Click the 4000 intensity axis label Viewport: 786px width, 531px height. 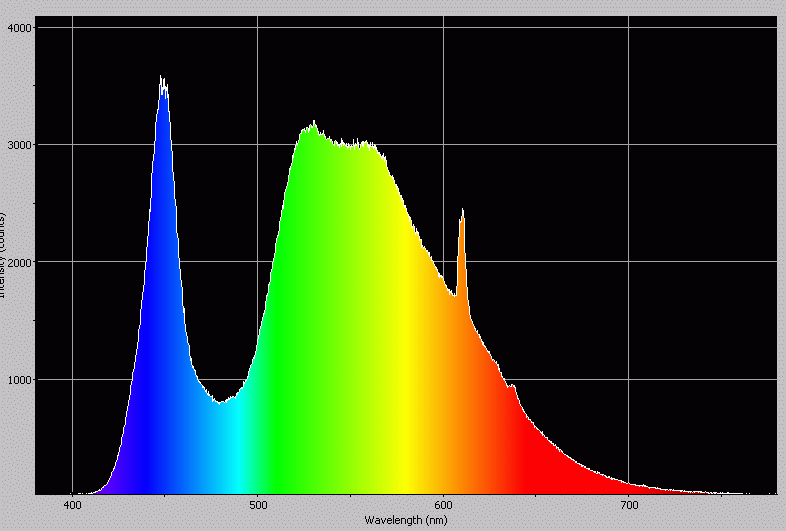pos(20,28)
